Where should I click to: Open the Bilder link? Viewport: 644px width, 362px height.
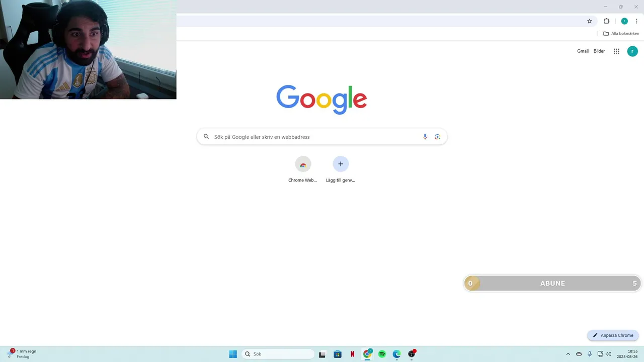(599, 51)
